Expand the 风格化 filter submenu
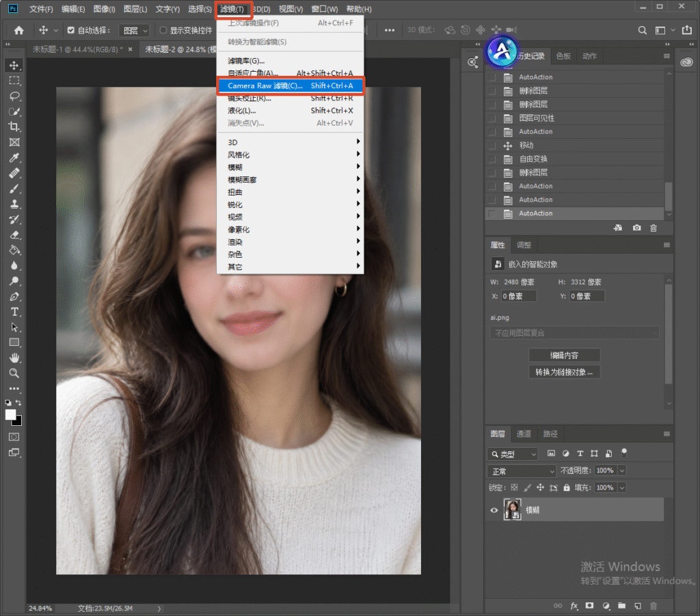The image size is (700, 616). [290, 155]
